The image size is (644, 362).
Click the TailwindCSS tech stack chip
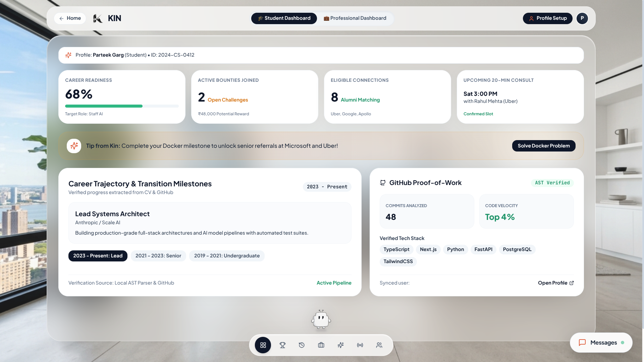(x=398, y=261)
